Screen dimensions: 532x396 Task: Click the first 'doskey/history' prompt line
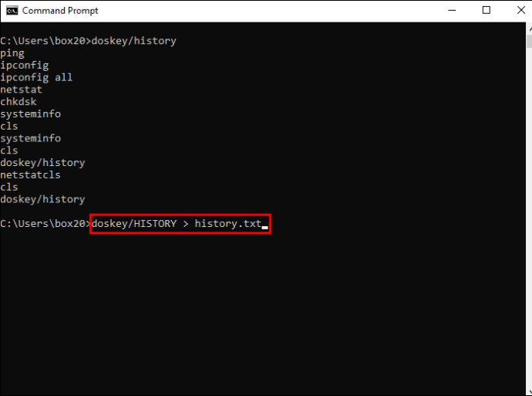tap(88, 41)
